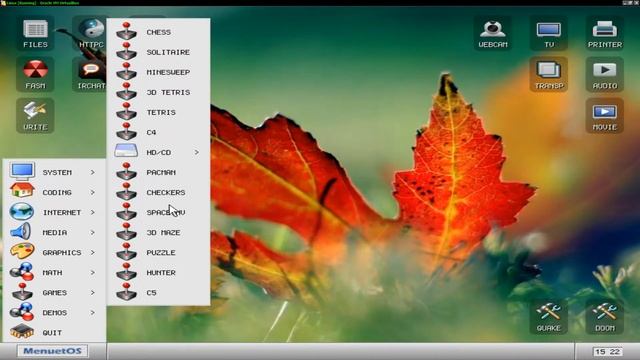The width and height of the screenshot is (640, 360).
Task: Click the MEDIA speaker icon in menu
Action: (21, 231)
